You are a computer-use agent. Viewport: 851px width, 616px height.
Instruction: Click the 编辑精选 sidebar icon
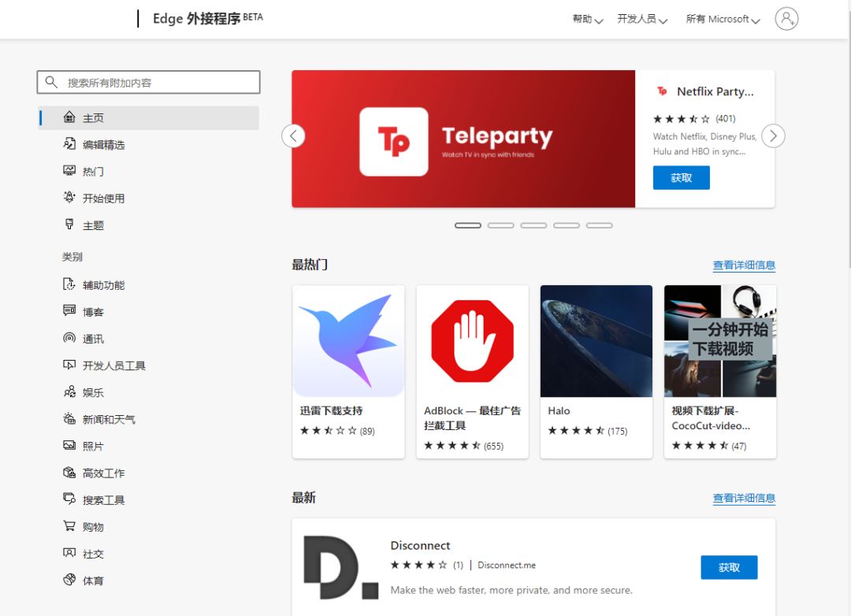pos(69,144)
